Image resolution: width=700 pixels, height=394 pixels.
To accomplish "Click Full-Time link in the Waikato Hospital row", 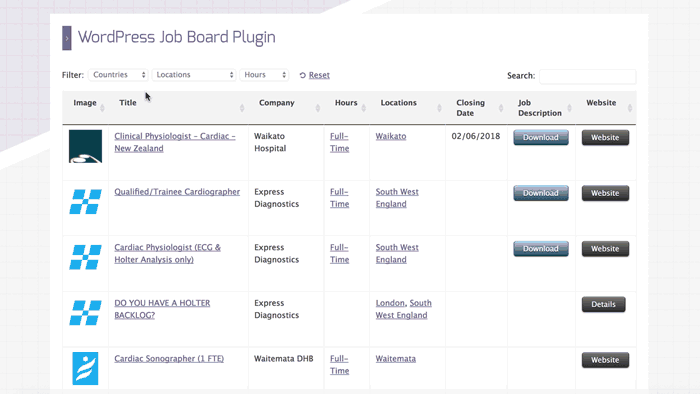I will 339,142.
